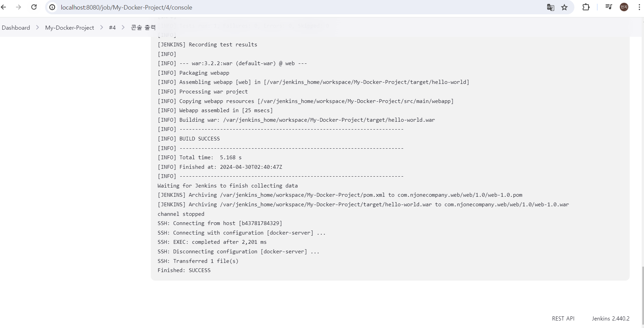The image size is (644, 328).
Task: Click 'Waiting for Jenkins to finish collecting data'
Action: pos(228,186)
